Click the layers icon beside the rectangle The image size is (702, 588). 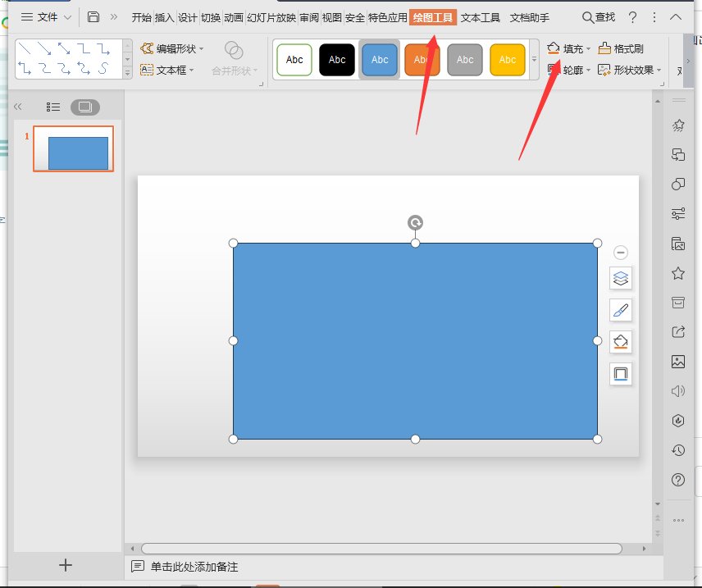[x=621, y=279]
